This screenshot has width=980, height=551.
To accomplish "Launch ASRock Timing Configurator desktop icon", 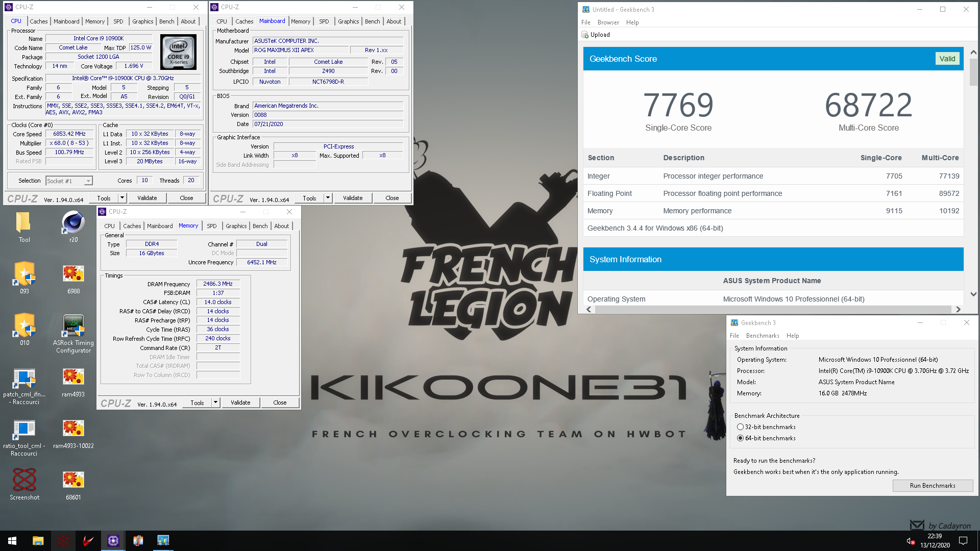I will click(73, 334).
